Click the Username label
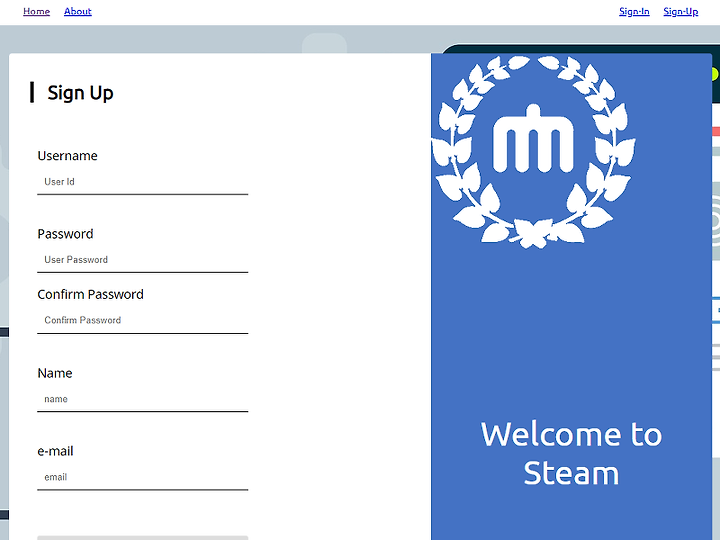The width and height of the screenshot is (720, 540). coord(68,156)
